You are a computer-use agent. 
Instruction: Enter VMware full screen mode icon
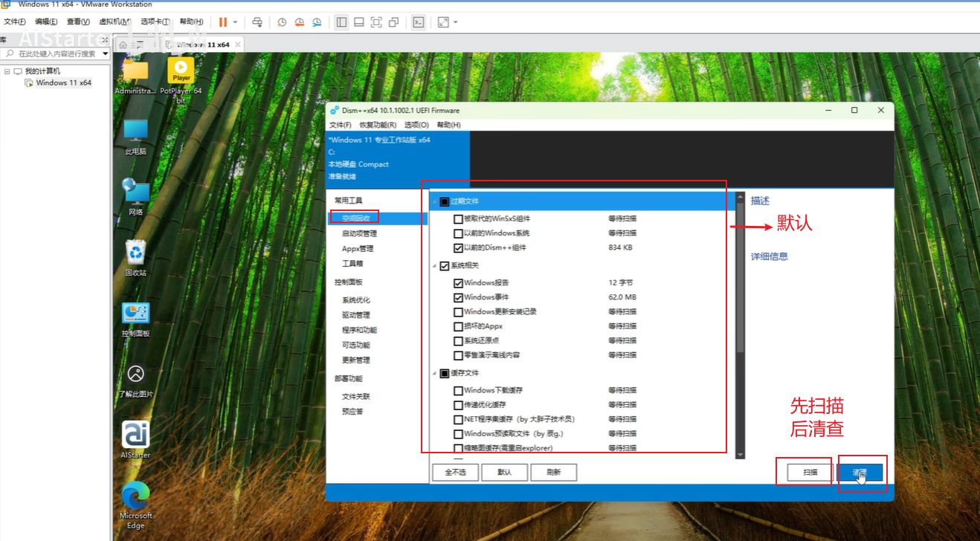pyautogui.click(x=376, y=22)
